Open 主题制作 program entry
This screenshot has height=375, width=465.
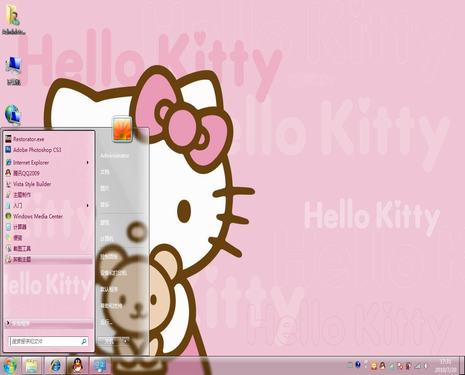coord(48,195)
